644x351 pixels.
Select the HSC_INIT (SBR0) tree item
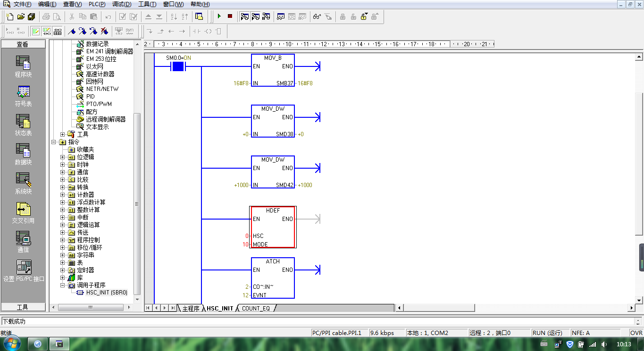coord(107,293)
